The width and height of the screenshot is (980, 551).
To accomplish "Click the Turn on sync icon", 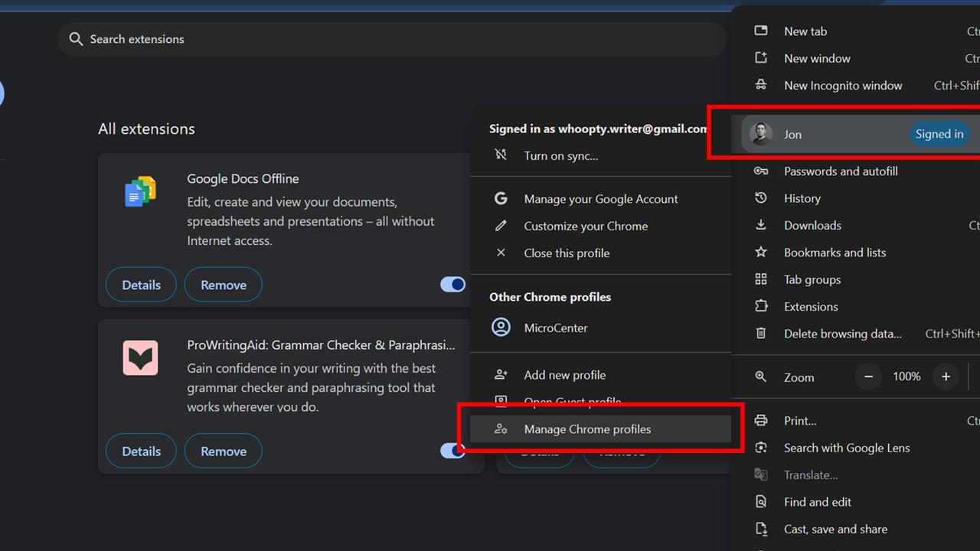I will [501, 155].
